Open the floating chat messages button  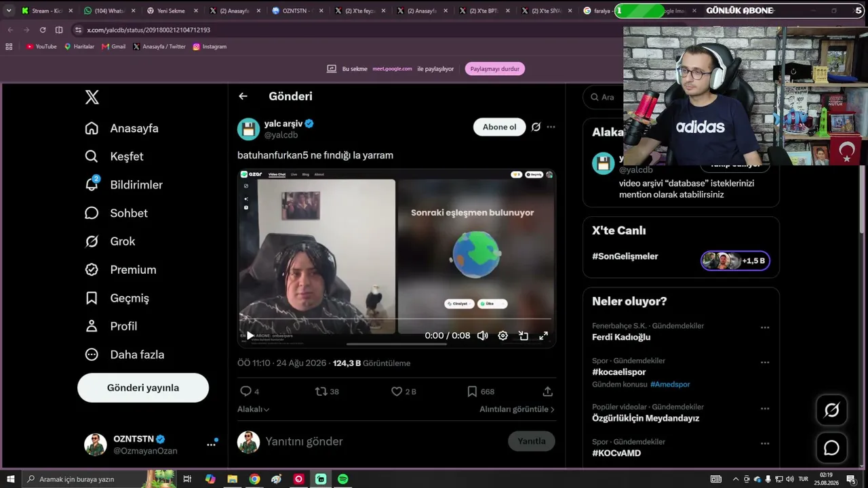click(831, 448)
